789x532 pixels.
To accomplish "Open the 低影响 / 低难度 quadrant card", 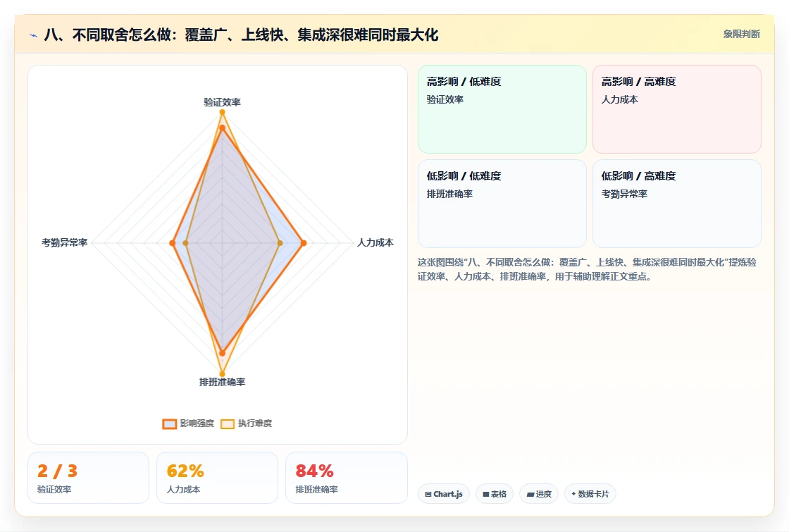I will (502, 204).
